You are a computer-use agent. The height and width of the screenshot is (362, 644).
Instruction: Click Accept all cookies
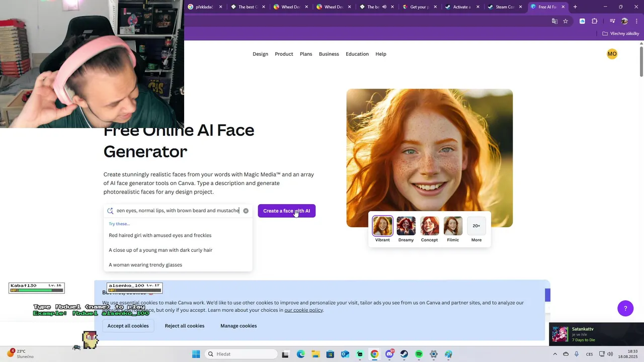128,326
